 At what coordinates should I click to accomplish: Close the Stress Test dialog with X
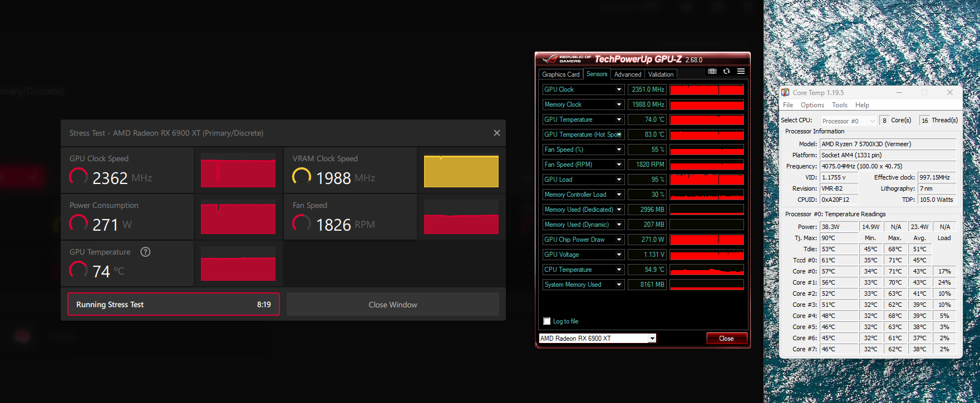pyautogui.click(x=496, y=133)
